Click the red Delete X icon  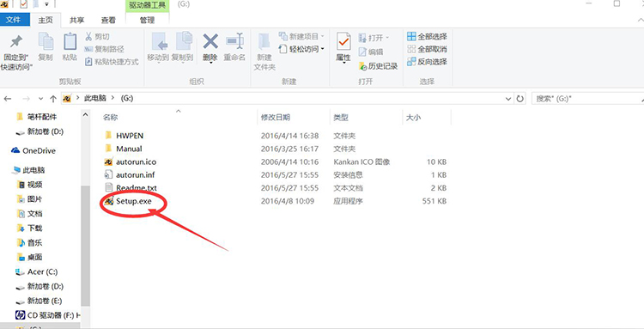[x=210, y=41]
